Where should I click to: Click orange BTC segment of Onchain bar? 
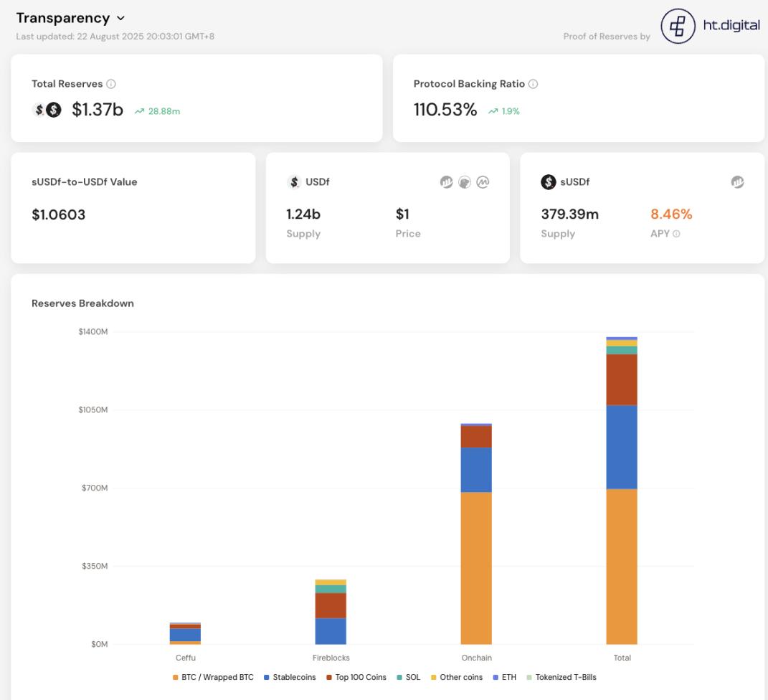476,567
